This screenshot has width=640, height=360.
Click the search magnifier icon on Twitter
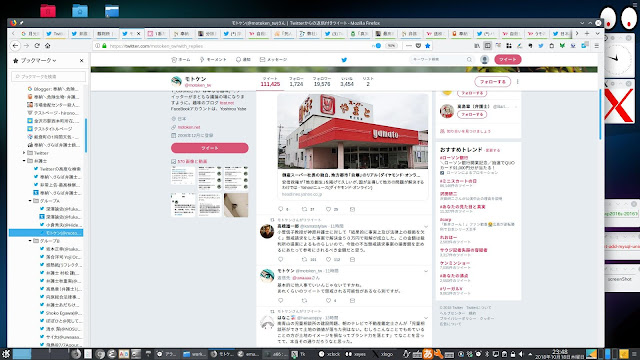469,60
